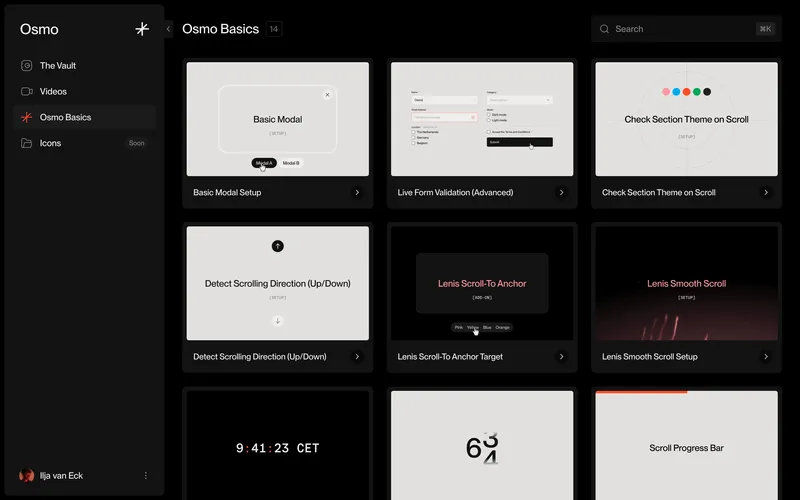Viewport: 800px width, 500px height.
Task: Open user options three-dot menu
Action: pos(145,476)
